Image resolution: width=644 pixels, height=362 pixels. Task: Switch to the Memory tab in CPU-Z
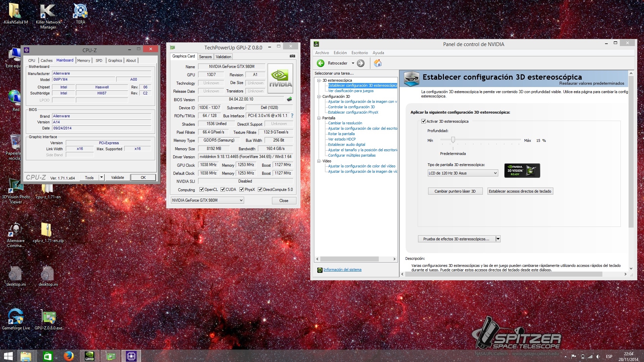tap(84, 61)
